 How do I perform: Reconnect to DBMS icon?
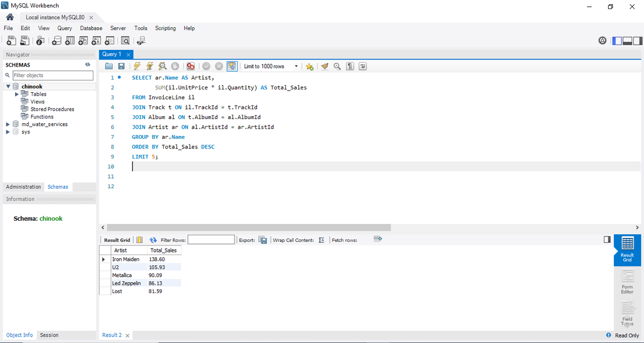142,41
